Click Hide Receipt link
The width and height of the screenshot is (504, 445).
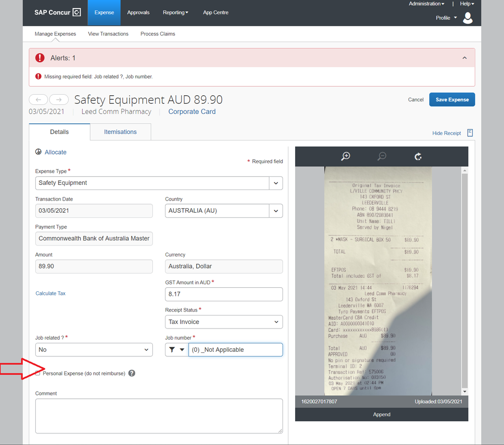(446, 133)
